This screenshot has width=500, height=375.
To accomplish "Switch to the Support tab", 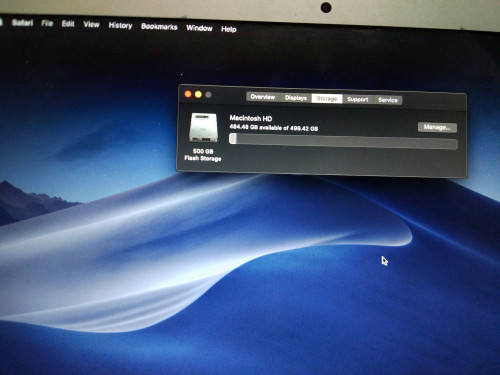I will click(358, 99).
